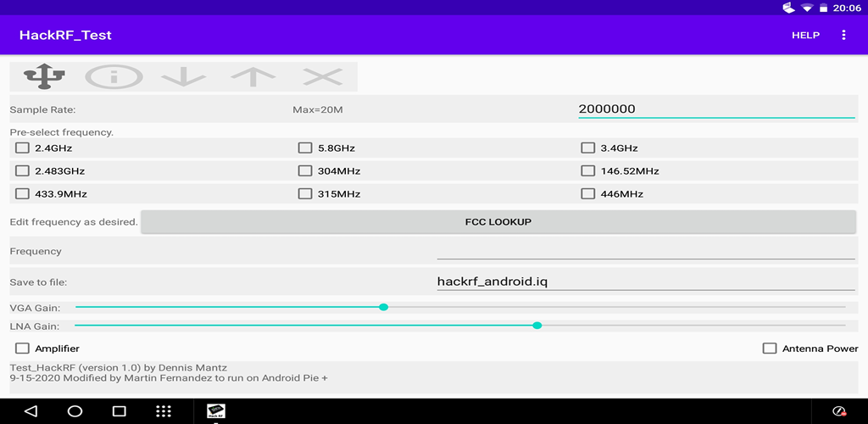Tap the USB connect icon
The height and width of the screenshot is (424, 868).
(x=44, y=77)
